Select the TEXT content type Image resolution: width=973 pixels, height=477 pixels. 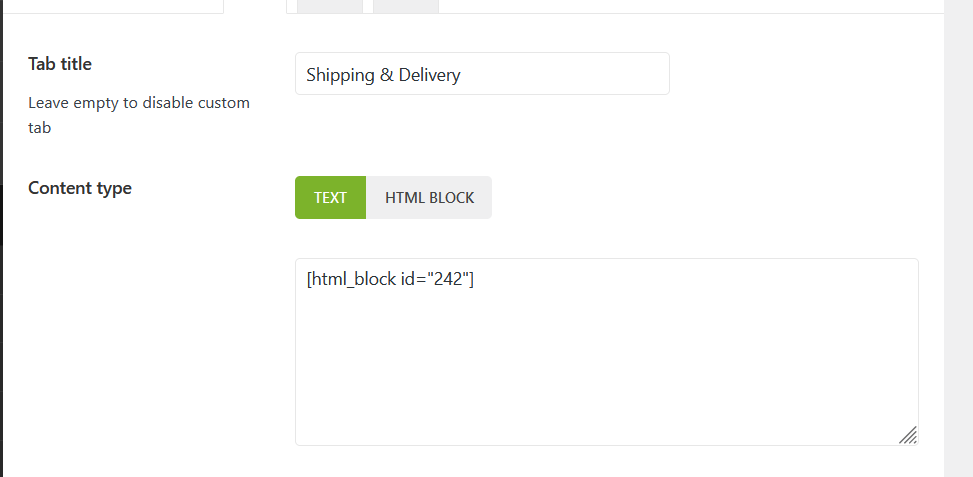click(330, 197)
